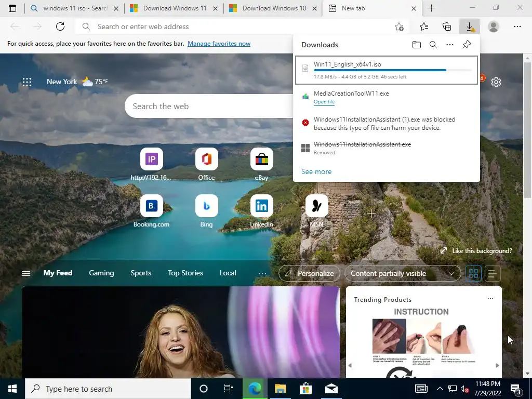Open more options in Downloads panel
The height and width of the screenshot is (399, 532).
(449, 45)
